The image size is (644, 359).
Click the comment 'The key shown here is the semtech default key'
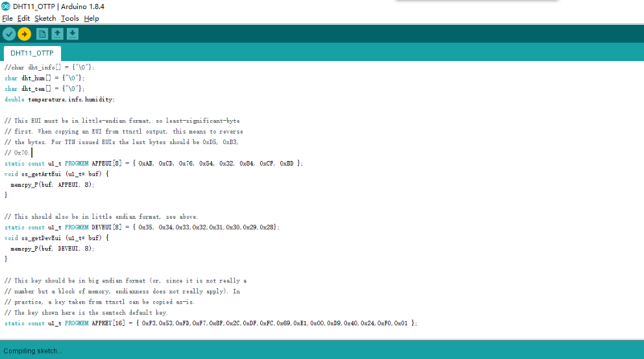[x=86, y=312]
